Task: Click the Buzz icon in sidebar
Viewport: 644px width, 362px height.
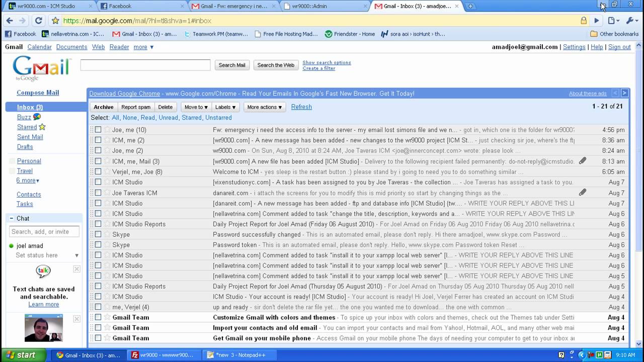Action: click(37, 117)
